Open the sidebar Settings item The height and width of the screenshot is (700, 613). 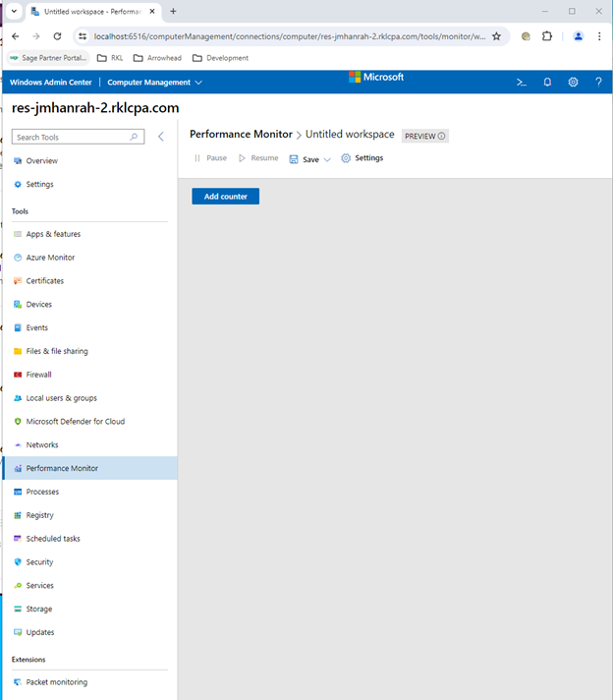coord(90,184)
